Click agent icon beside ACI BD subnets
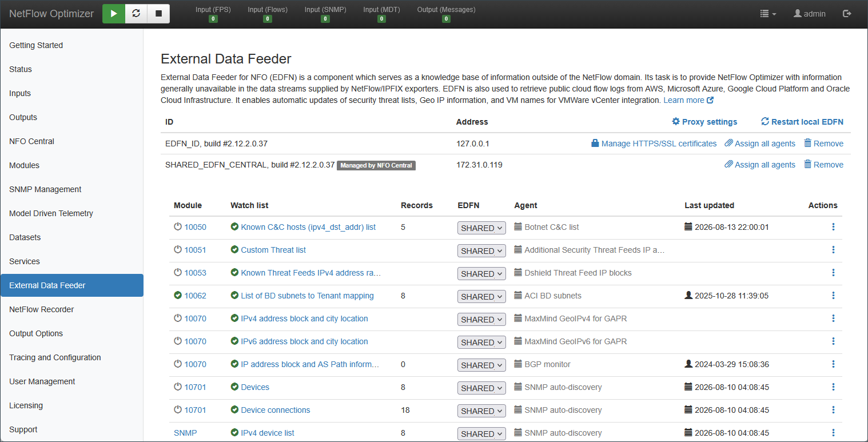 click(518, 296)
